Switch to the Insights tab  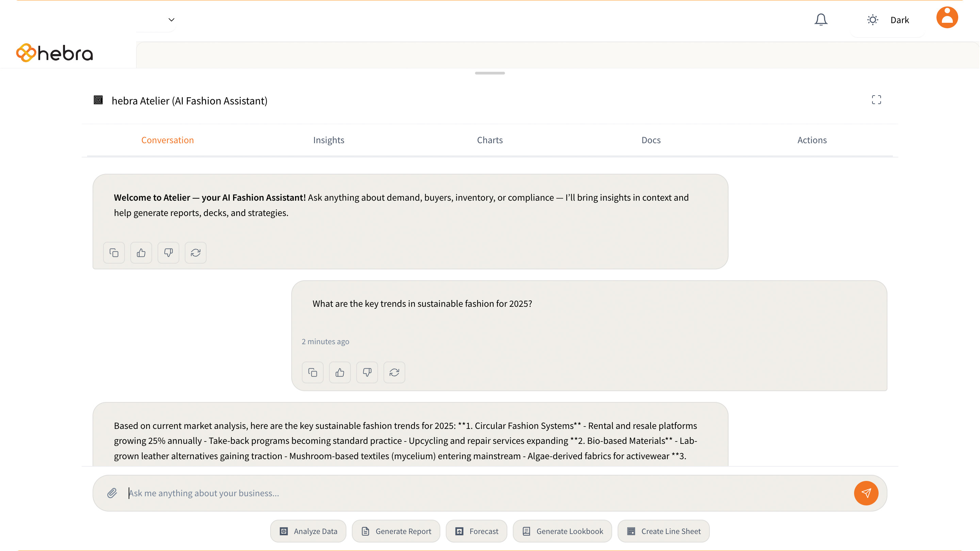point(328,139)
